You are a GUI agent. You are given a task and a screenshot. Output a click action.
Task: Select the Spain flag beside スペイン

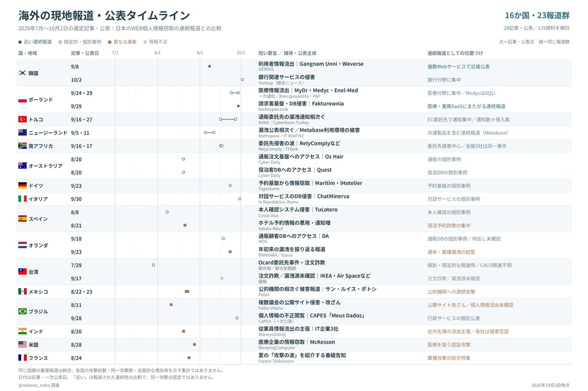(22, 219)
